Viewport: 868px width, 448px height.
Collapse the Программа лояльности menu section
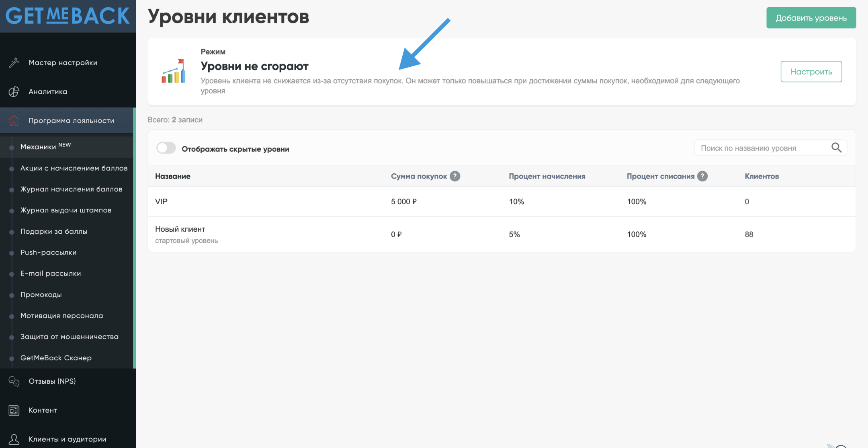(72, 121)
